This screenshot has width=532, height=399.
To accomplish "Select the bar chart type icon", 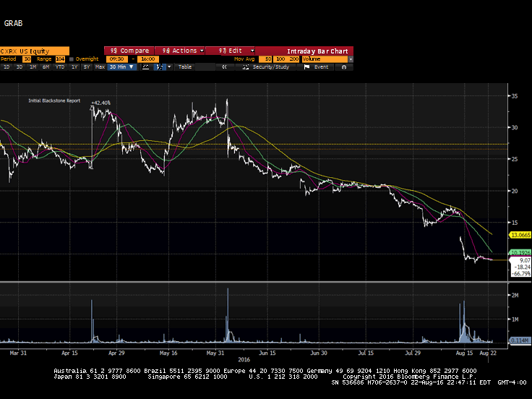I will (160, 66).
